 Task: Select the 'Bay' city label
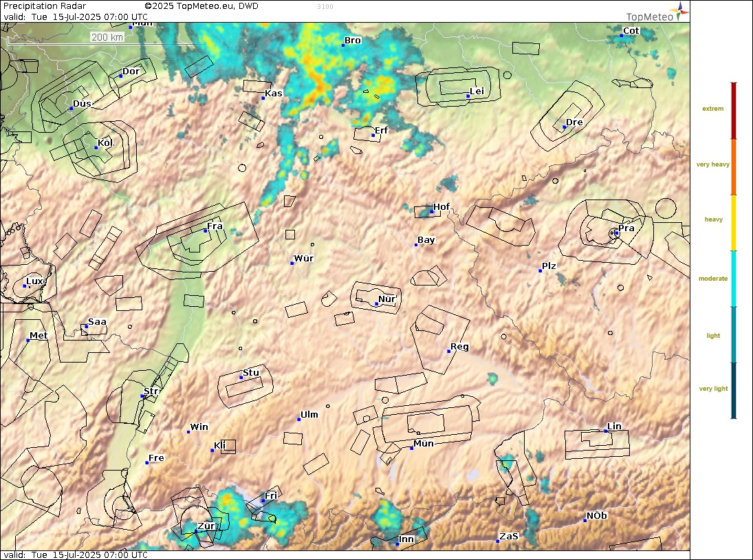pyautogui.click(x=426, y=240)
